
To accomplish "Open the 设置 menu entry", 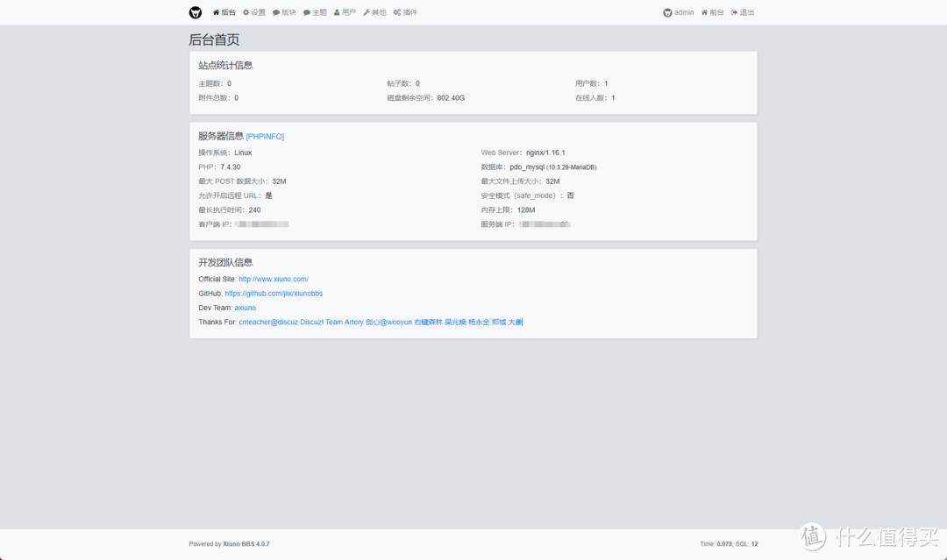I will 255,12.
